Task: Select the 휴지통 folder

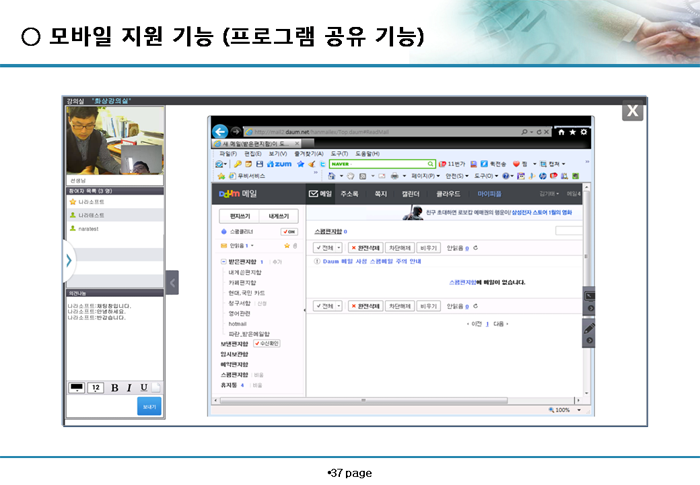Action: coord(229,385)
